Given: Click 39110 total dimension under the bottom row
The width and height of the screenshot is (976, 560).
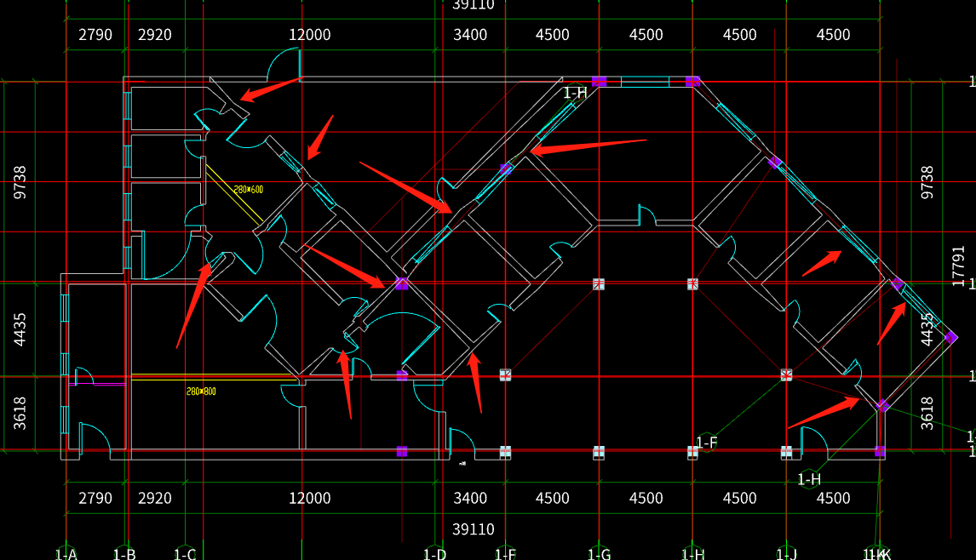Looking at the screenshot, I should click(473, 529).
